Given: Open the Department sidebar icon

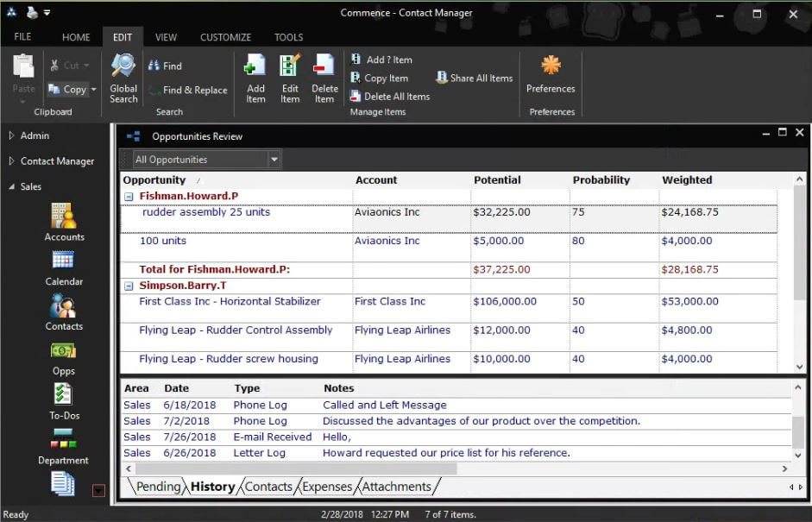Looking at the screenshot, I should 63,447.
